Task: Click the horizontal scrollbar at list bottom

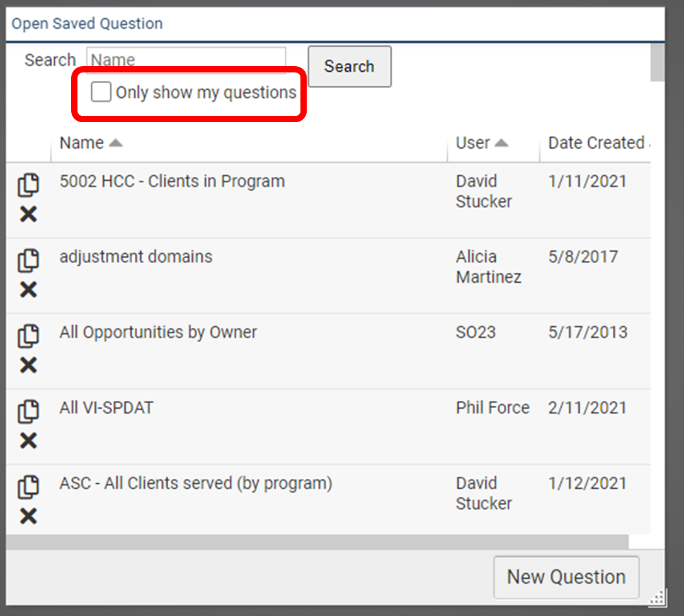Action: [317, 542]
